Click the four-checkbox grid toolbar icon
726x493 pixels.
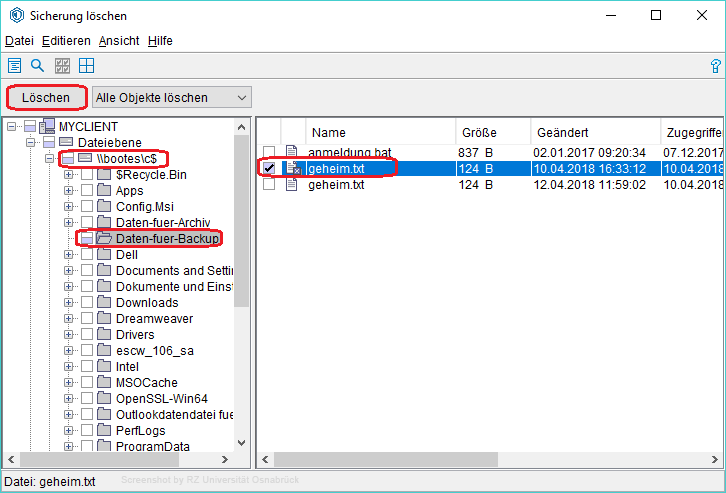62,66
